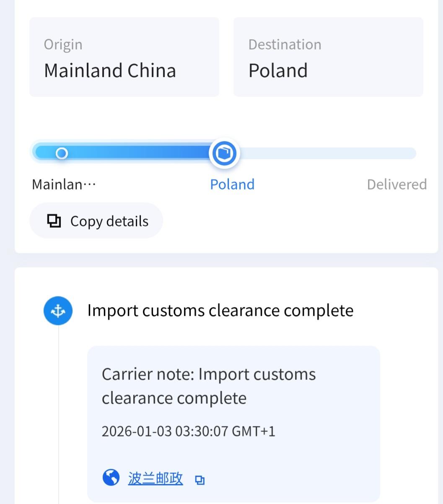Screen dimensions: 443x504
Task: Click the copy icon inside Copy details
Action: tap(54, 221)
